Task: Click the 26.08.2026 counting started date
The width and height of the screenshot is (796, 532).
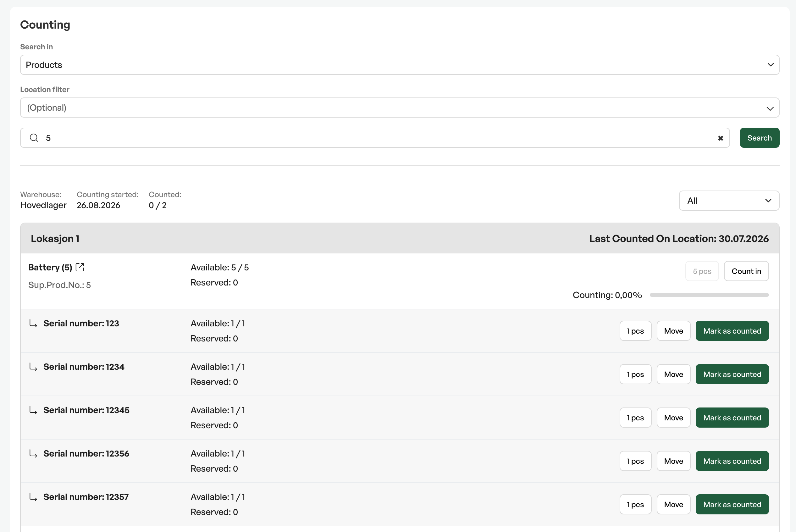Action: click(98, 205)
